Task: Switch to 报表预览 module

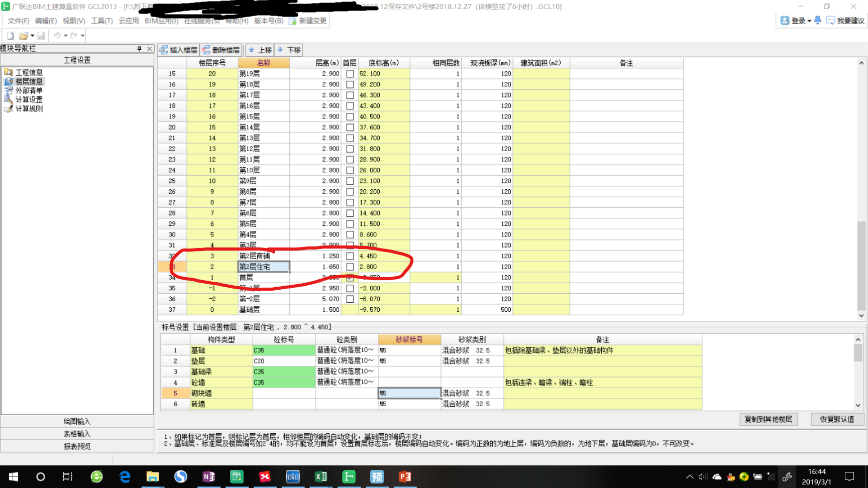Action: (77, 446)
